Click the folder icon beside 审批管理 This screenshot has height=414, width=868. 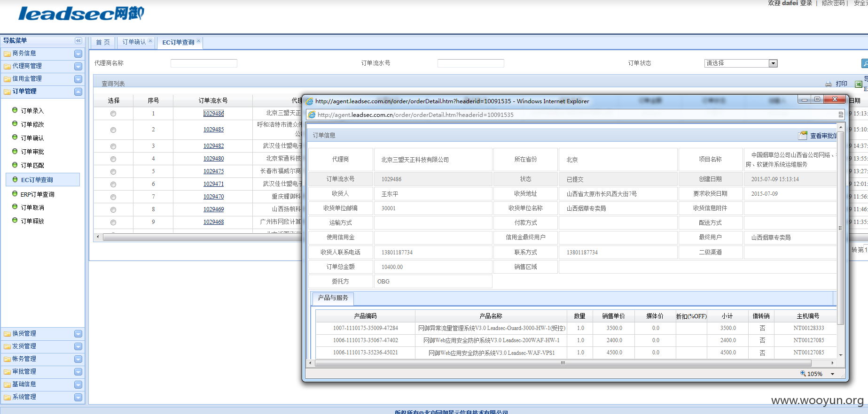[x=7, y=372]
